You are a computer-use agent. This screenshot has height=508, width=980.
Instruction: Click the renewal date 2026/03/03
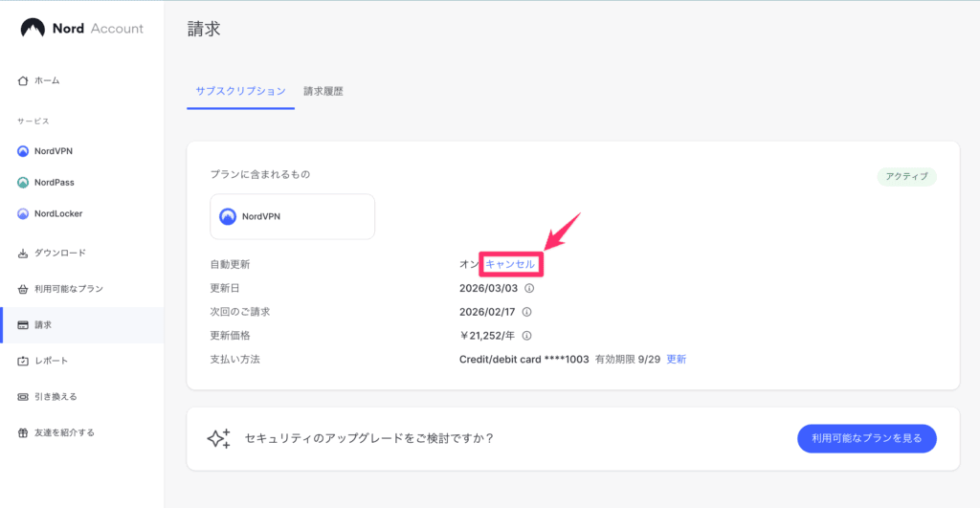pyautogui.click(x=489, y=288)
